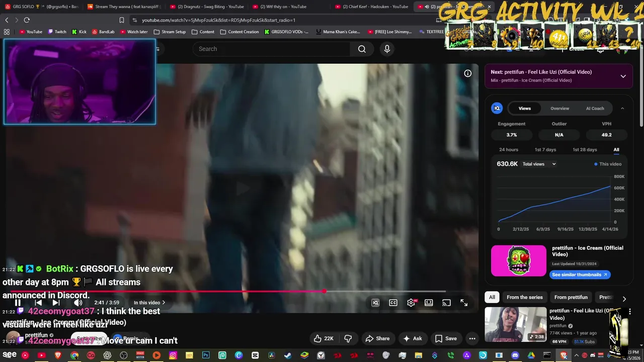Open the Stream Setup bookmarks folder
644x362 pixels.
pyautogui.click(x=170, y=32)
